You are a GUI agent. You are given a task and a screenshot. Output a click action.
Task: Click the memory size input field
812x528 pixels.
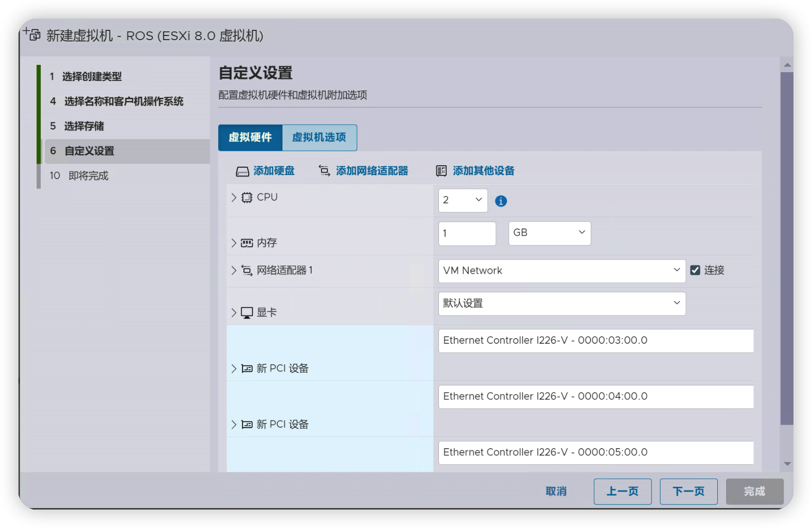tap(467, 234)
